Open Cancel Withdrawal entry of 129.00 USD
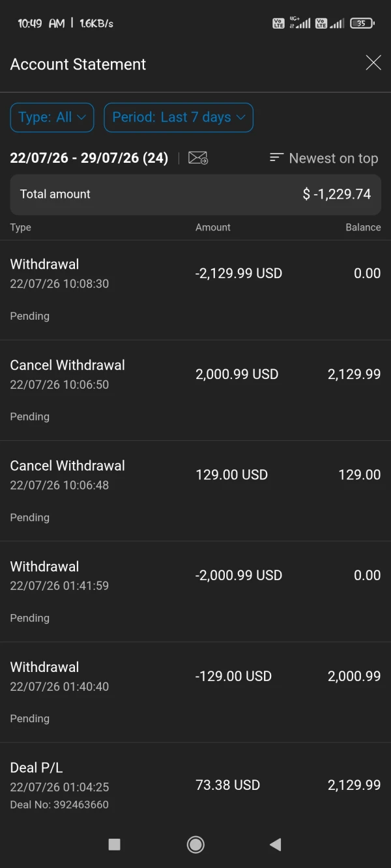 coord(195,491)
